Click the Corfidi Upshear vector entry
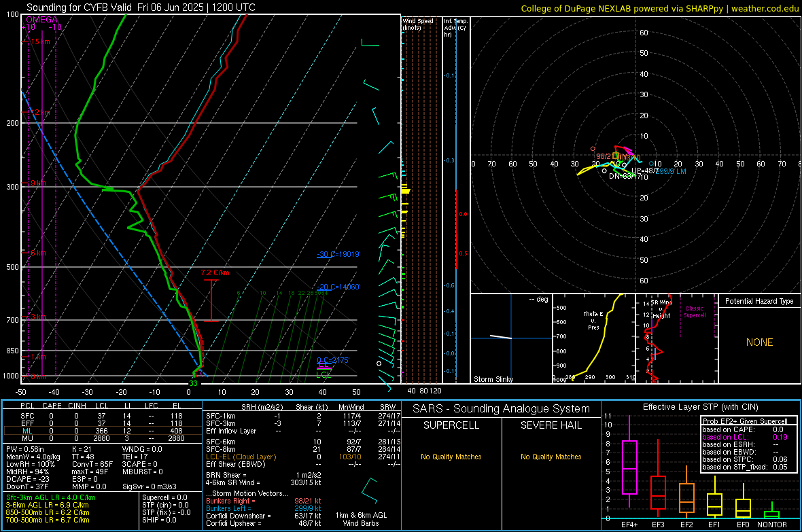The image size is (802, 532). [264, 523]
